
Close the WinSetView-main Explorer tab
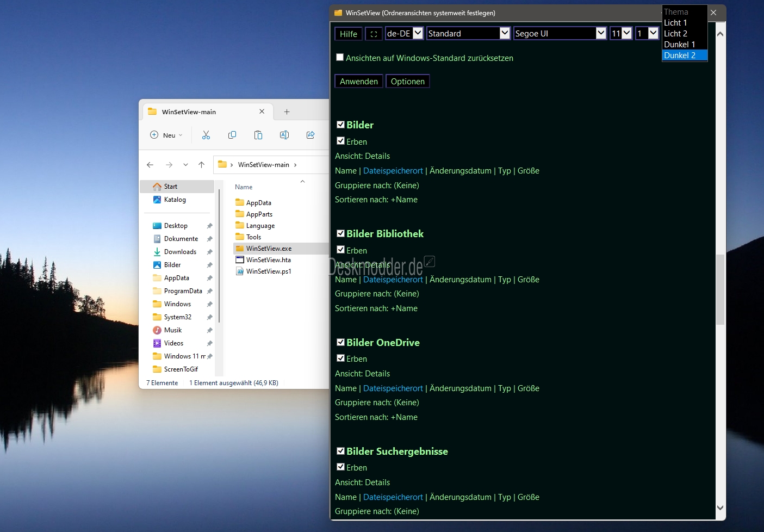pyautogui.click(x=262, y=112)
